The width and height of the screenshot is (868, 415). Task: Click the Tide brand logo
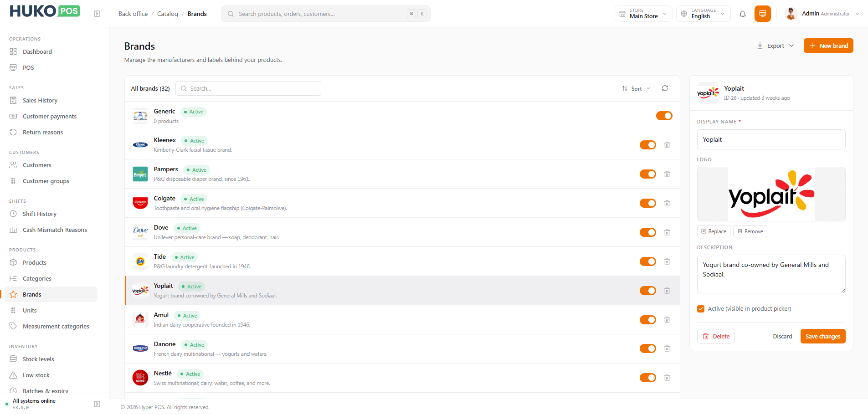140,261
